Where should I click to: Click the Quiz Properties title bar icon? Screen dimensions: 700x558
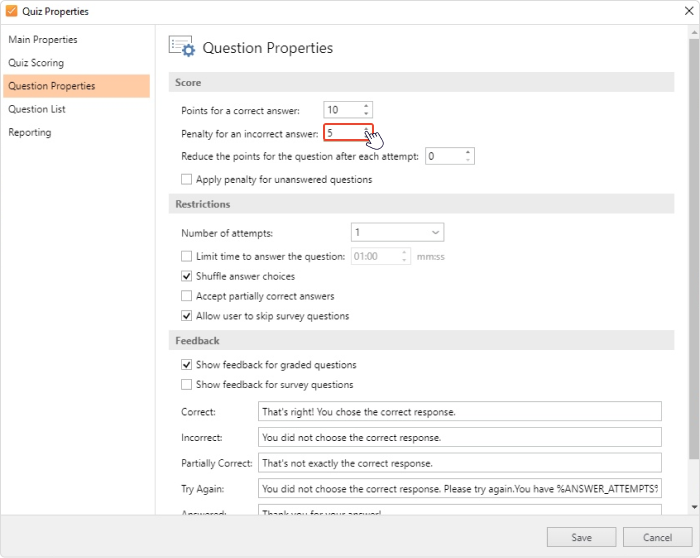(12, 11)
